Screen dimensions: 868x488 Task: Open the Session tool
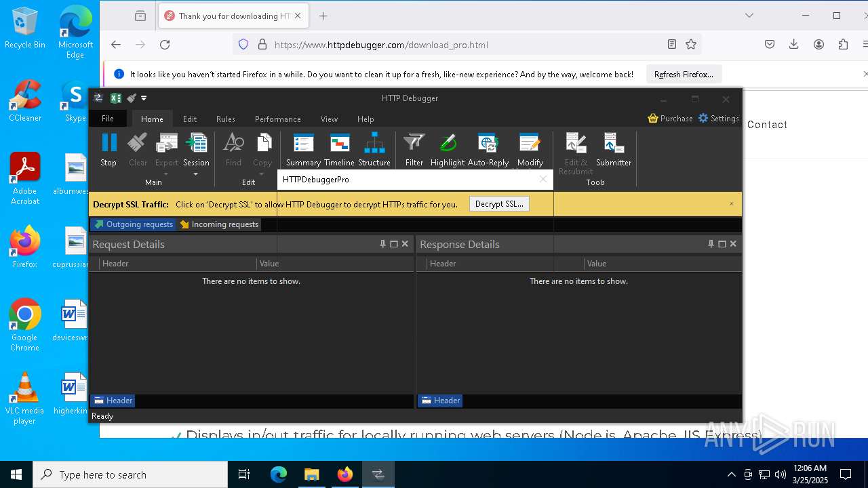click(196, 150)
